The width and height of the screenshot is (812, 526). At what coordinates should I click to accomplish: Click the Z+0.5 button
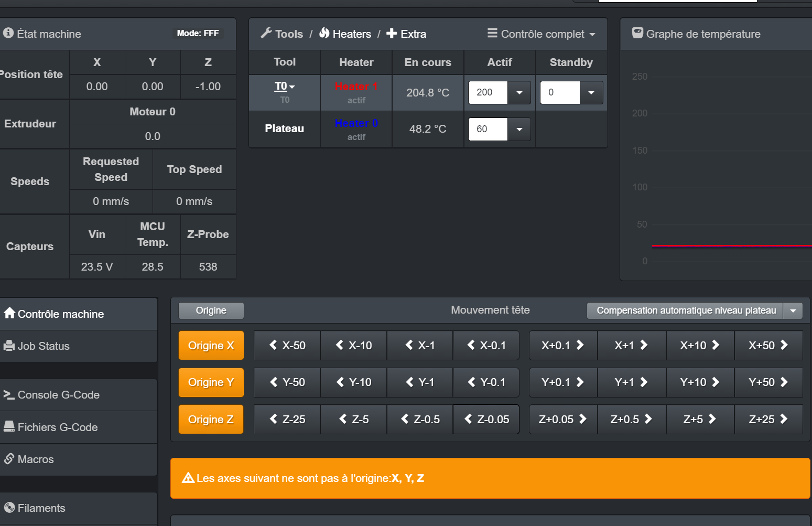[632, 420]
